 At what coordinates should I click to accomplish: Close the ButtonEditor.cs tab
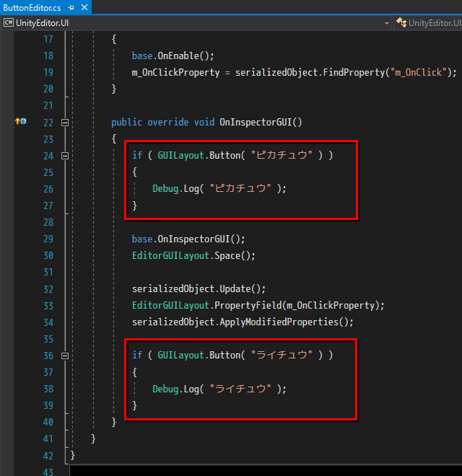click(x=84, y=7)
